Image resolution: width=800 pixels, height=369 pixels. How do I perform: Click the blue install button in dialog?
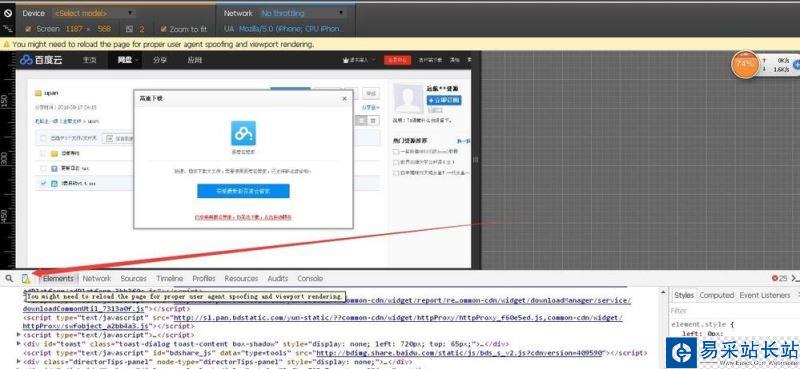point(243,191)
